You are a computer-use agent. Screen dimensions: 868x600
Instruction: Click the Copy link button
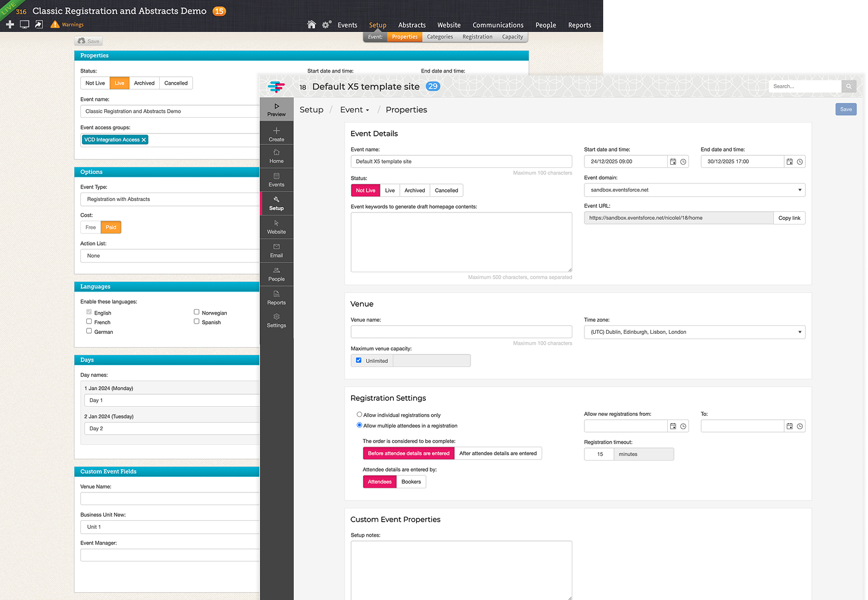(789, 218)
